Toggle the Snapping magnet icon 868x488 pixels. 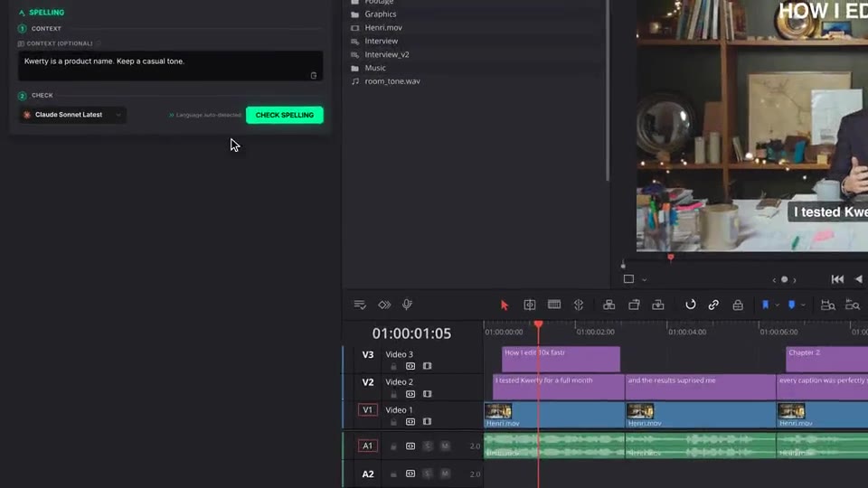click(x=690, y=305)
